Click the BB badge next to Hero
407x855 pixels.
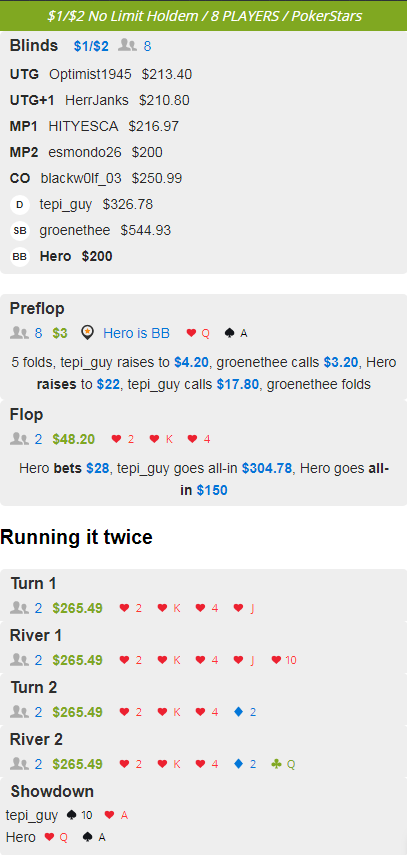[20, 256]
